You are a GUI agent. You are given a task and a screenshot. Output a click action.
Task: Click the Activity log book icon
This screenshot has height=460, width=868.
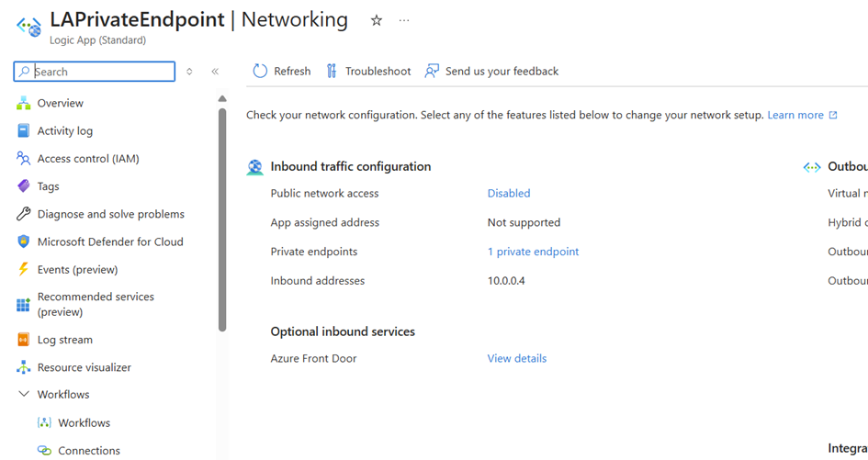(x=23, y=130)
